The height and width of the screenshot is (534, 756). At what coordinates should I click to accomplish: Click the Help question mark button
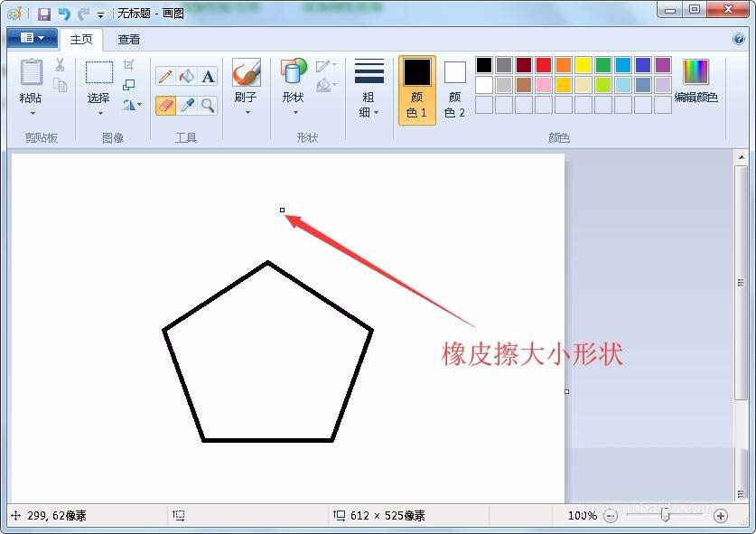[738, 39]
